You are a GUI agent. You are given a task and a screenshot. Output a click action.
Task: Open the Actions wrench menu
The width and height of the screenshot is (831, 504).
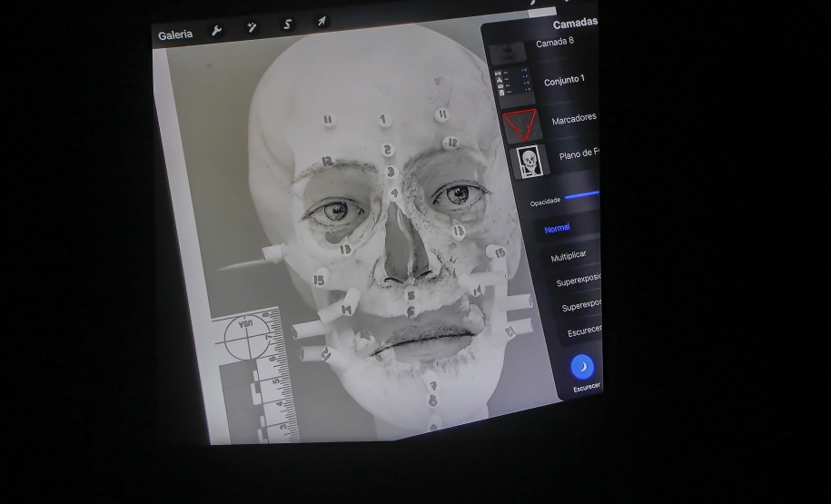coord(216,31)
